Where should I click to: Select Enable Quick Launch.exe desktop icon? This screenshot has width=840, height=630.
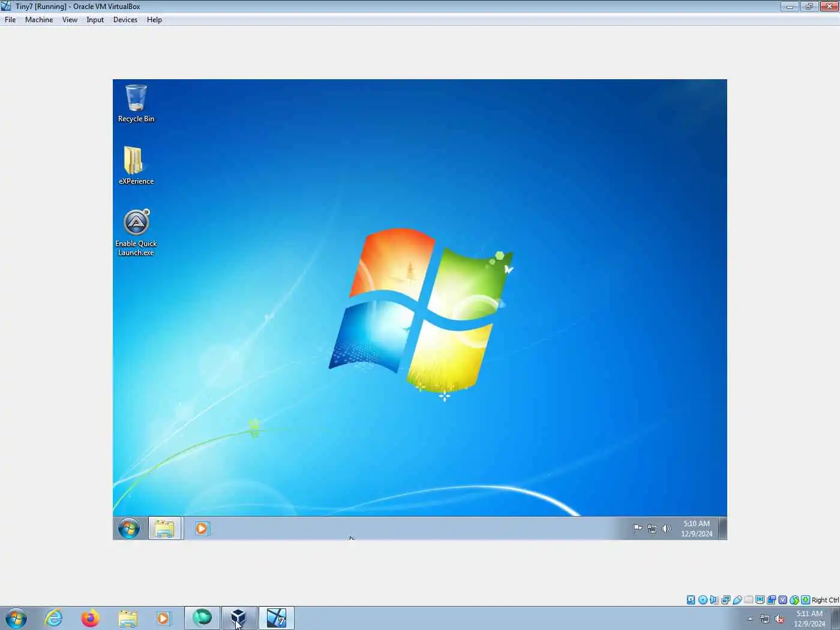pos(136,232)
